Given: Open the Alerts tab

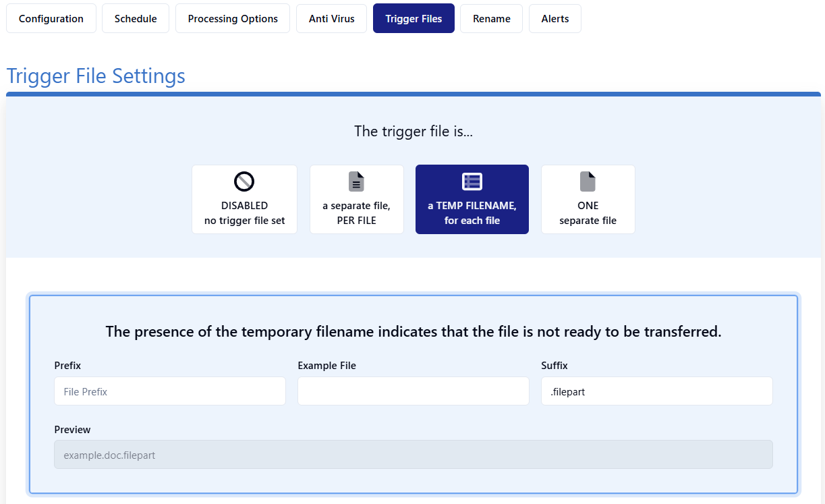Looking at the screenshot, I should (x=554, y=18).
